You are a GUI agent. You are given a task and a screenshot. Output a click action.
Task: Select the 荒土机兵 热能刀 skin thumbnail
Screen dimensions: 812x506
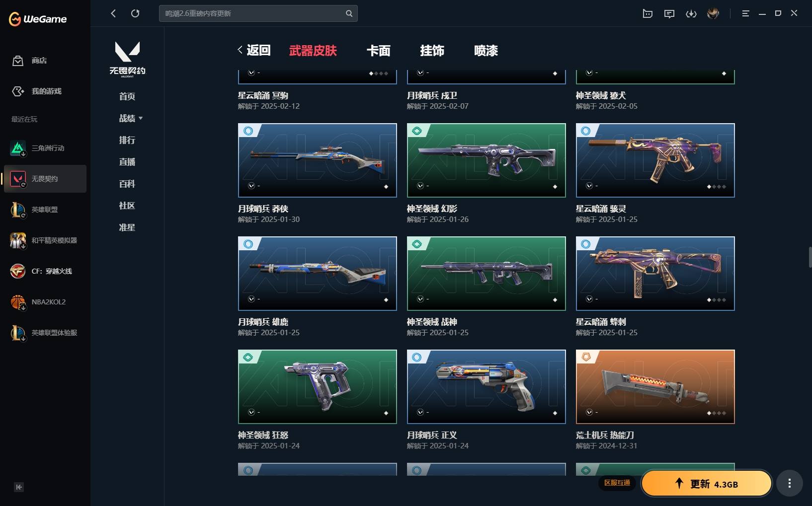[x=655, y=387]
